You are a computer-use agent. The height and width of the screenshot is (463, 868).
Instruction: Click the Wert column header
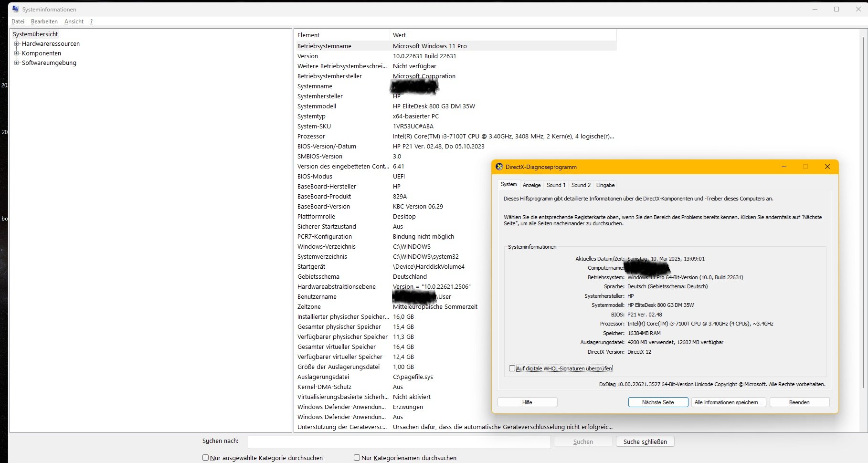[x=503, y=35]
